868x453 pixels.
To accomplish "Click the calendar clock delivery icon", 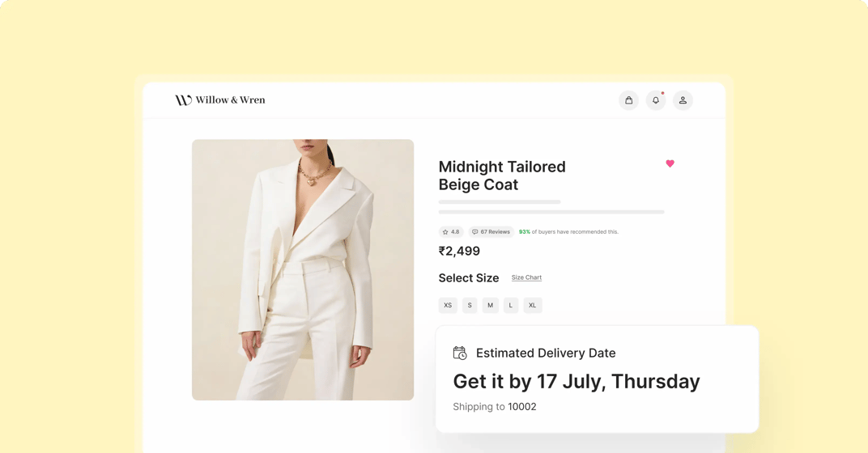I will pos(460,353).
